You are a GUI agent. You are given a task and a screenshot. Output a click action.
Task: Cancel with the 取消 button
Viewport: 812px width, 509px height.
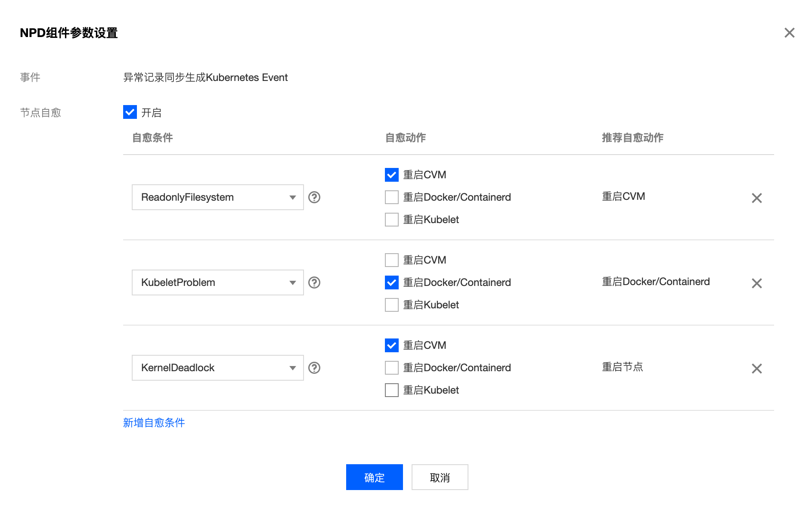tap(440, 477)
